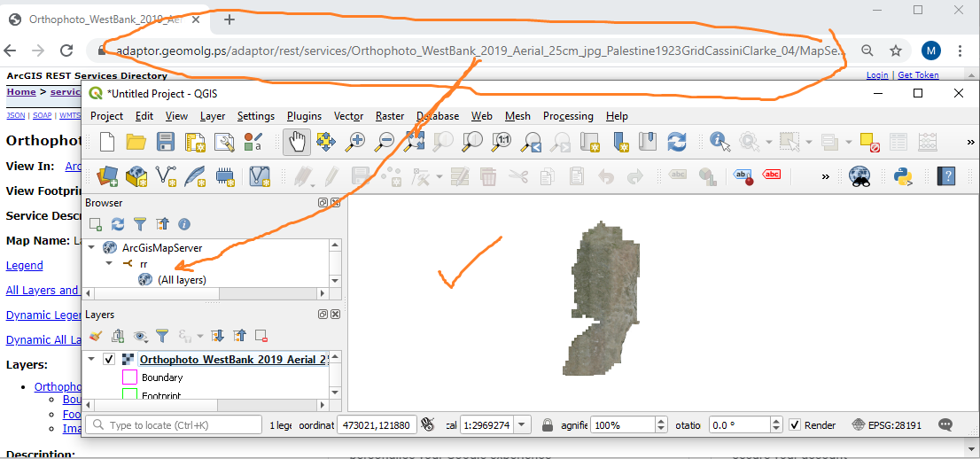Click New Temporary Scratch Layer icon
The width and height of the screenshot is (980, 459).
click(224, 176)
